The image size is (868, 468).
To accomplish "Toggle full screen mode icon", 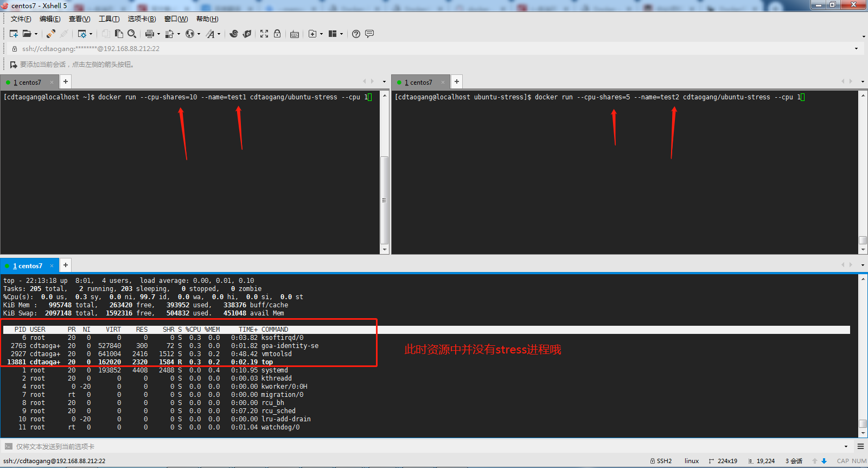I will [264, 34].
